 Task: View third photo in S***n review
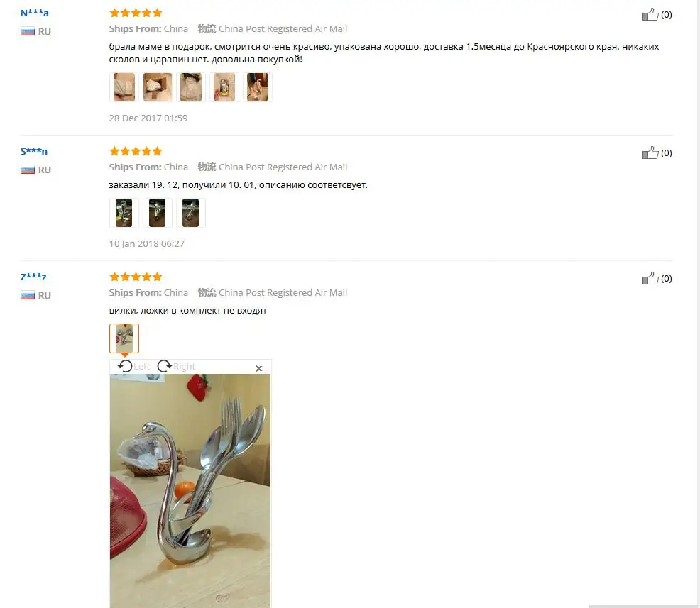pos(191,213)
